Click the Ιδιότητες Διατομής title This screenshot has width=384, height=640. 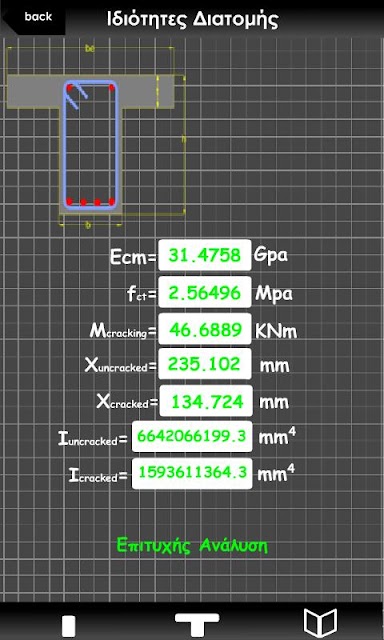[x=193, y=19]
